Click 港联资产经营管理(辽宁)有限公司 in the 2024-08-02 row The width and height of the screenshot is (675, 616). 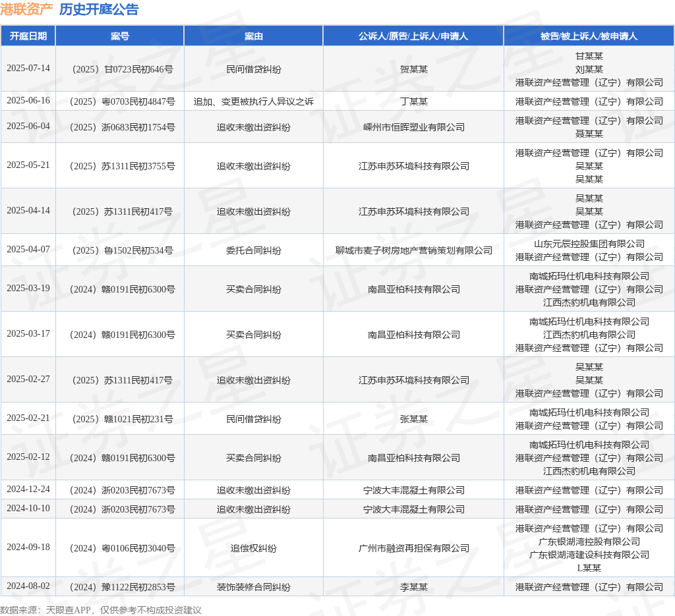(589, 587)
